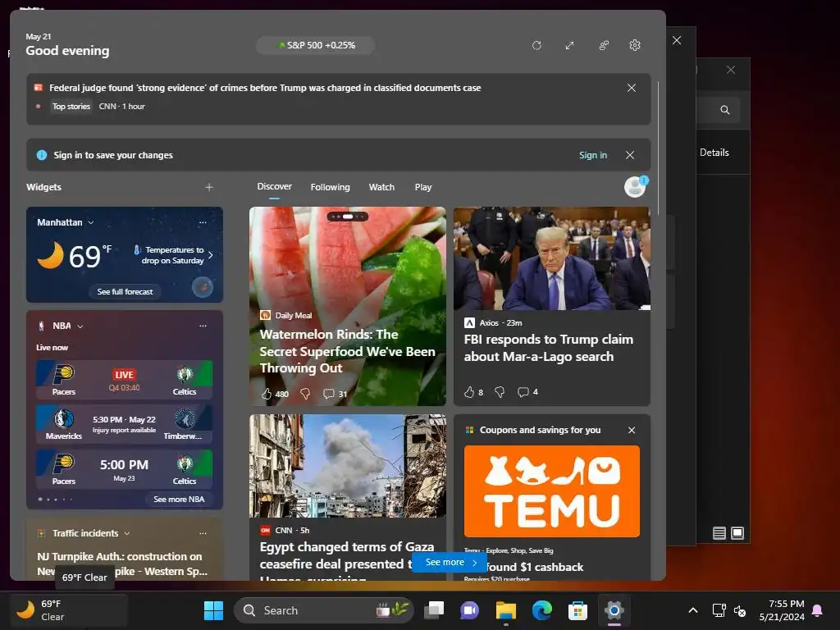Open the Watermelon Rinds article
Viewport: 840px width, 630px height.
point(348,351)
